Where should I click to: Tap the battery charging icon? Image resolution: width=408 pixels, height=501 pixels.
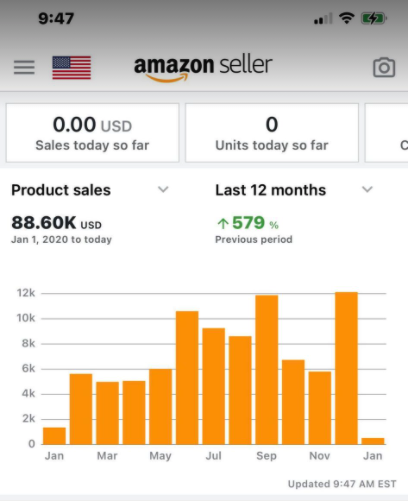(x=374, y=18)
